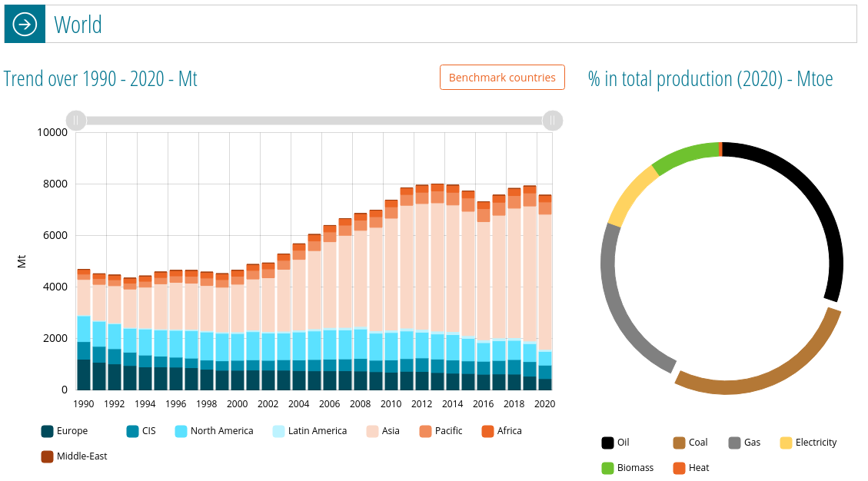Click the 2010 x-axis label
The height and width of the screenshot is (481, 868).
tap(391, 404)
